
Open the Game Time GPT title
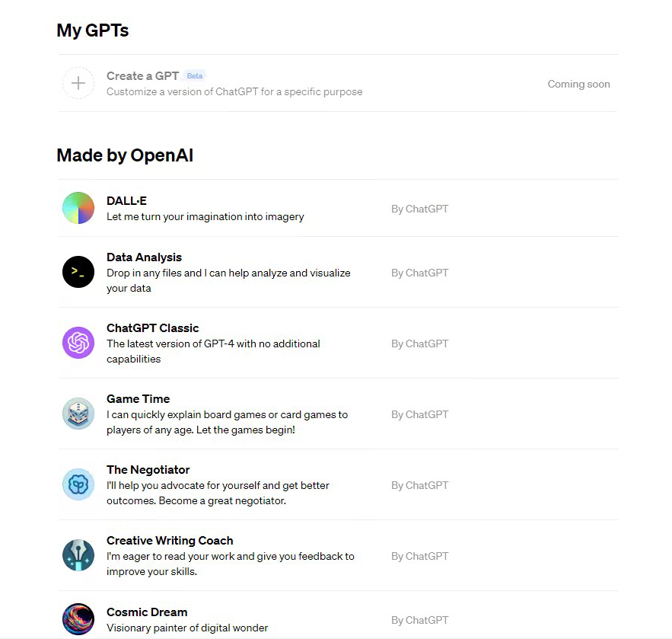(138, 399)
